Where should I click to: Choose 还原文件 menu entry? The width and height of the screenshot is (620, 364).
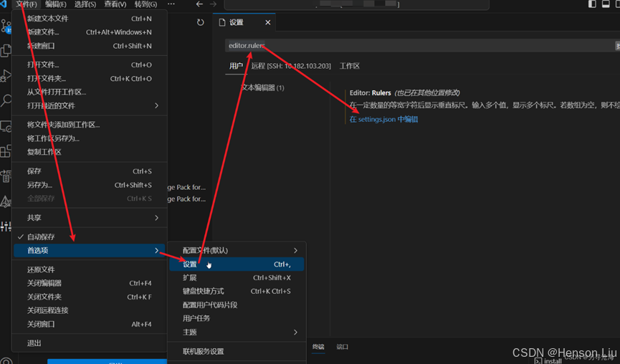(90, 269)
